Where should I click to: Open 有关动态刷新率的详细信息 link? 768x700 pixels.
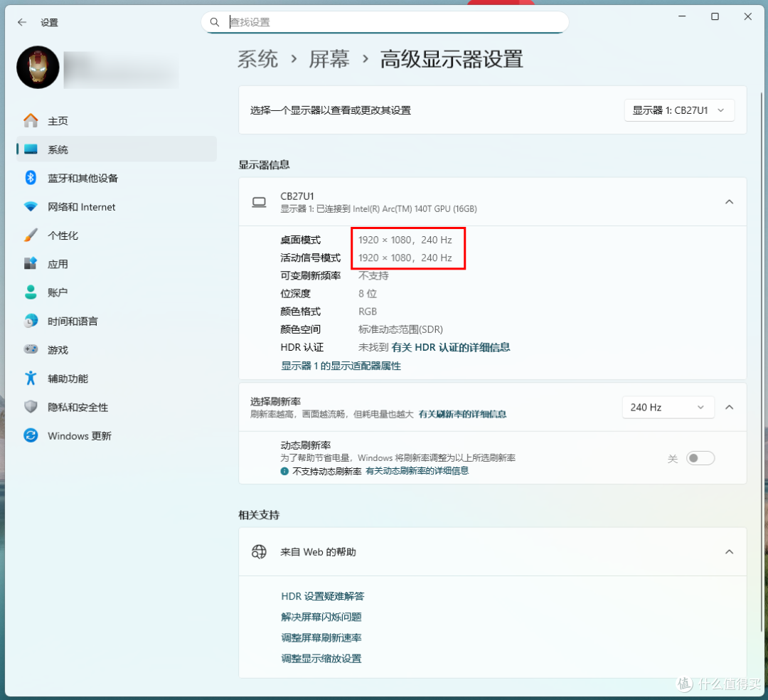point(417,471)
